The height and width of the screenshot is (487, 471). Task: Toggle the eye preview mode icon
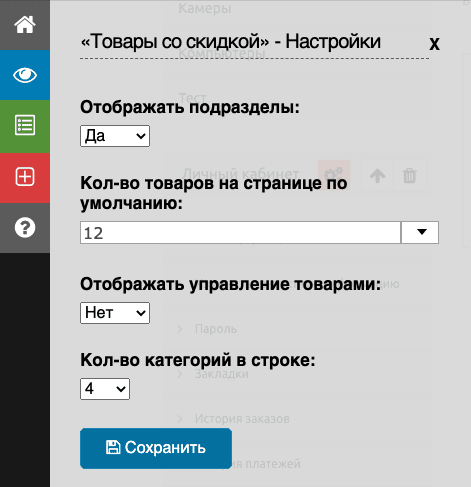click(x=25, y=75)
